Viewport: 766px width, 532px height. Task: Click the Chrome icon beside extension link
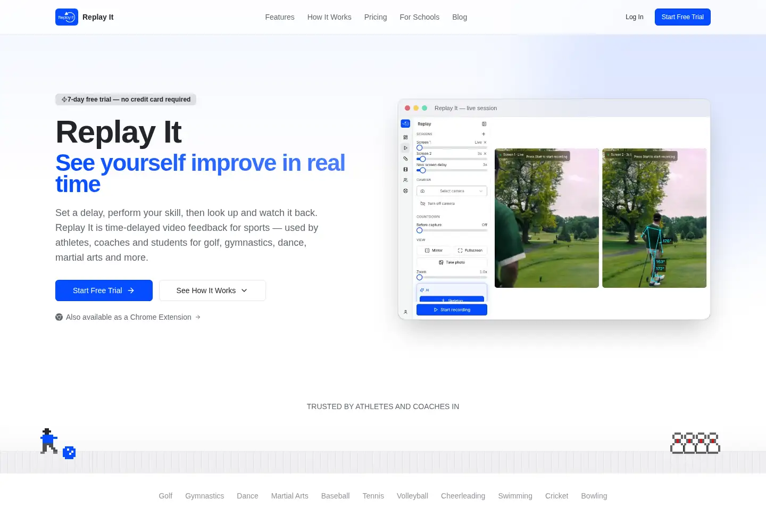pyautogui.click(x=59, y=317)
